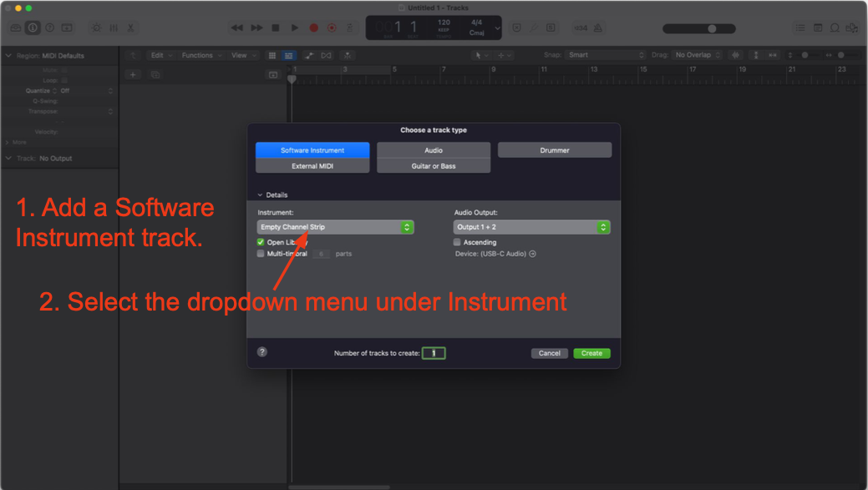The image size is (868, 490).
Task: Select the Drummer track type
Action: click(x=555, y=150)
